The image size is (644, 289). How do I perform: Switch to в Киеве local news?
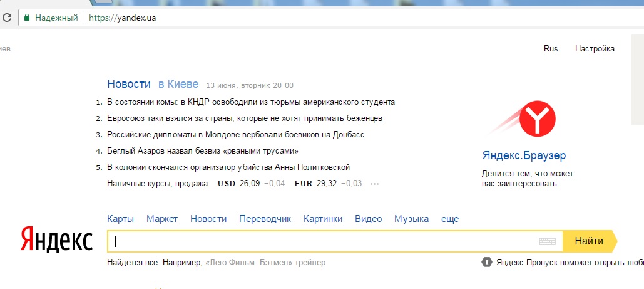click(x=178, y=84)
